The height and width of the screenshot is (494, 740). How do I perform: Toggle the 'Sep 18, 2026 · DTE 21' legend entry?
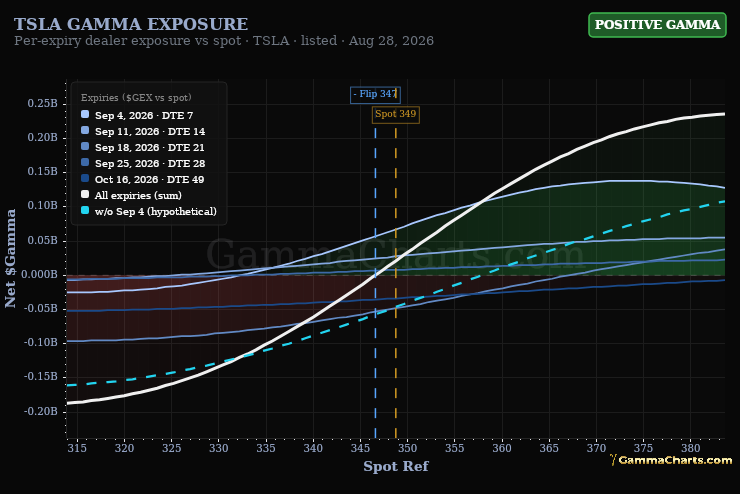click(x=150, y=148)
